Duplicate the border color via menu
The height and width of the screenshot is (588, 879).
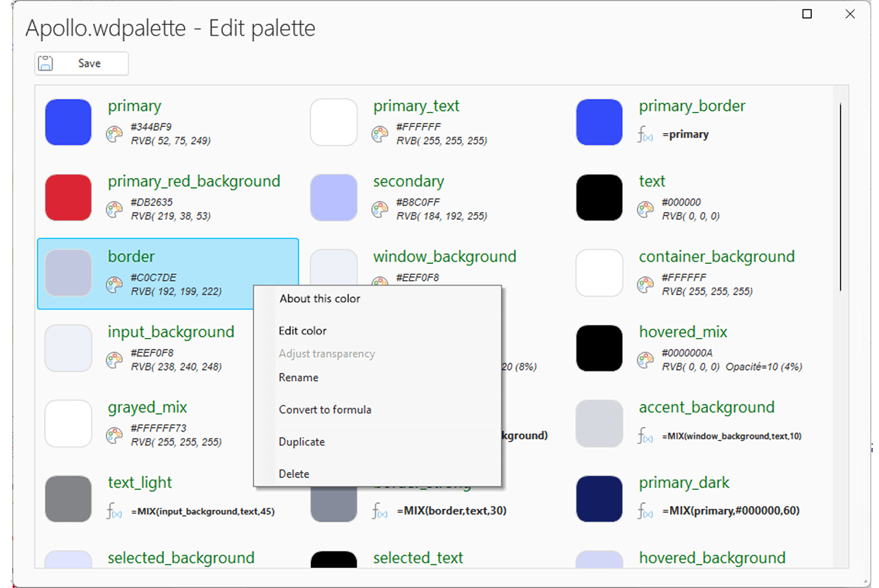(x=302, y=442)
